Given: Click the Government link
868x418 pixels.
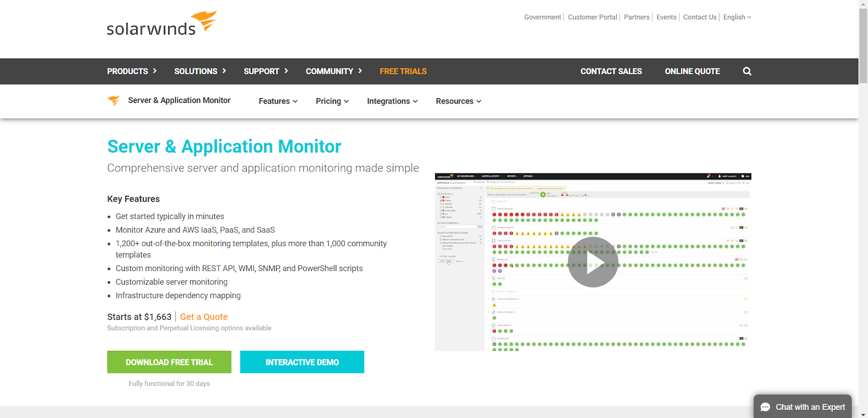Looking at the screenshot, I should click(542, 17).
